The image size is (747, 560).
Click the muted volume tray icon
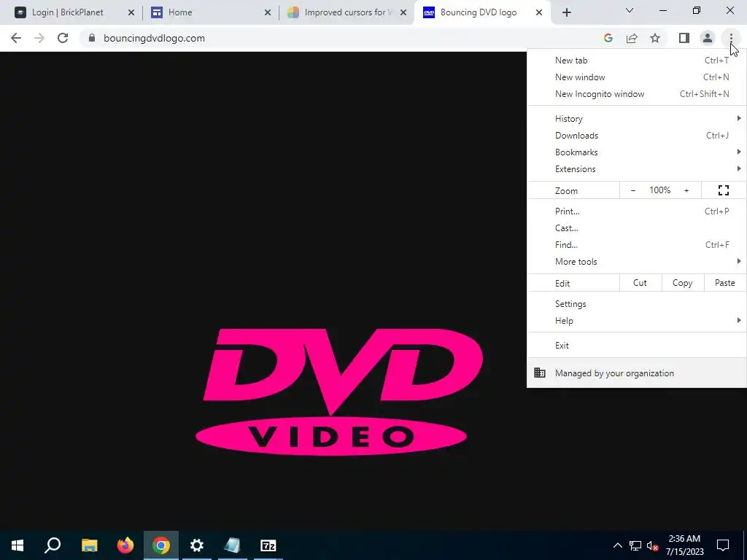click(x=653, y=545)
